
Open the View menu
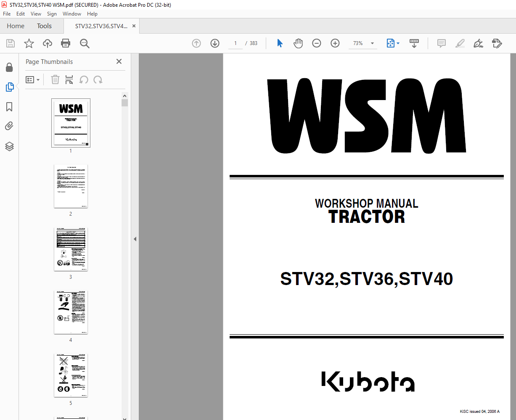[36, 14]
